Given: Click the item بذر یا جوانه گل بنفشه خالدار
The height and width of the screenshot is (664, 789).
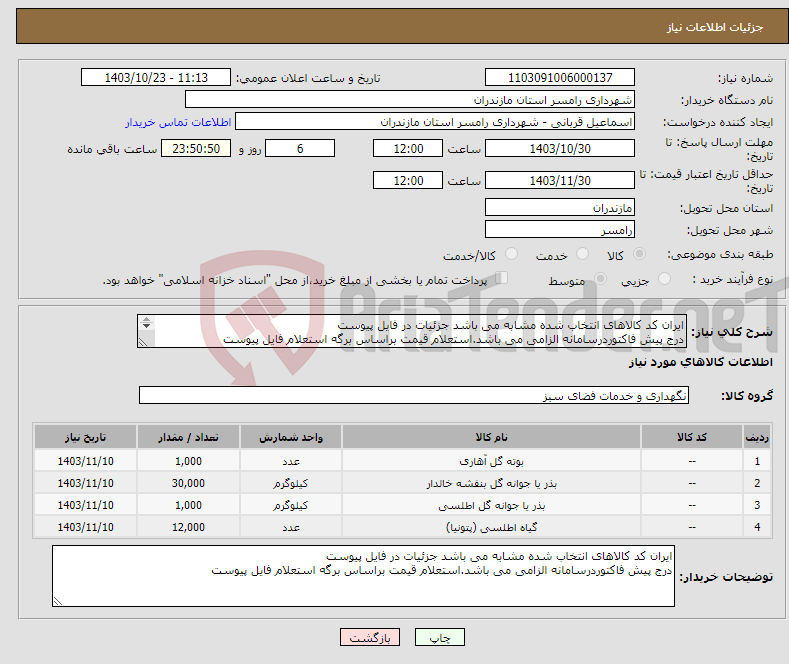Looking at the screenshot, I should (x=491, y=483).
